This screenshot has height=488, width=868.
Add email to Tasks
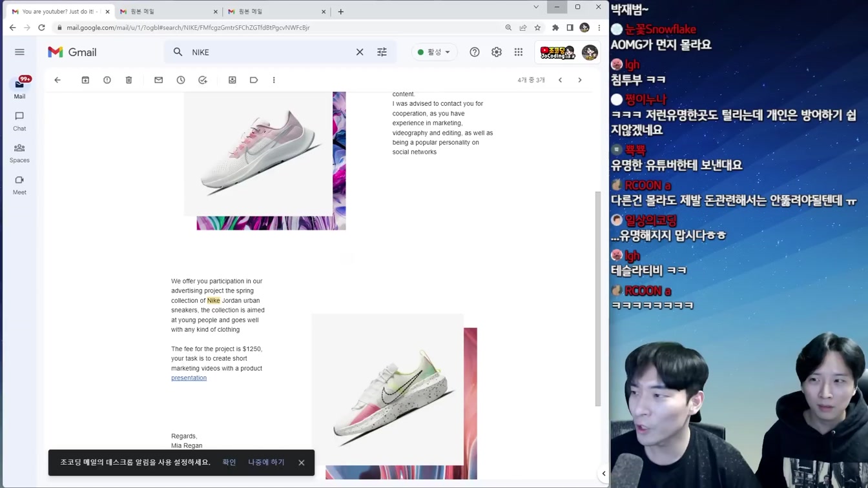[x=203, y=80]
